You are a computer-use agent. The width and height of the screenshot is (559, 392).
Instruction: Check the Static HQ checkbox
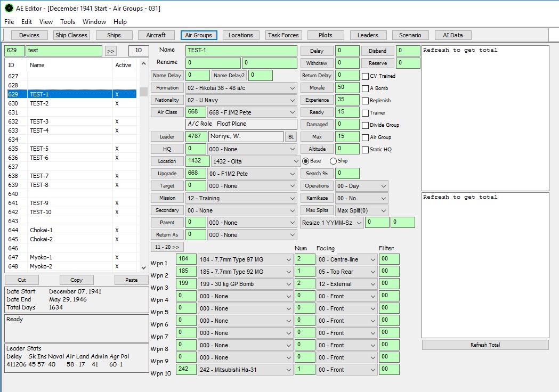(365, 150)
